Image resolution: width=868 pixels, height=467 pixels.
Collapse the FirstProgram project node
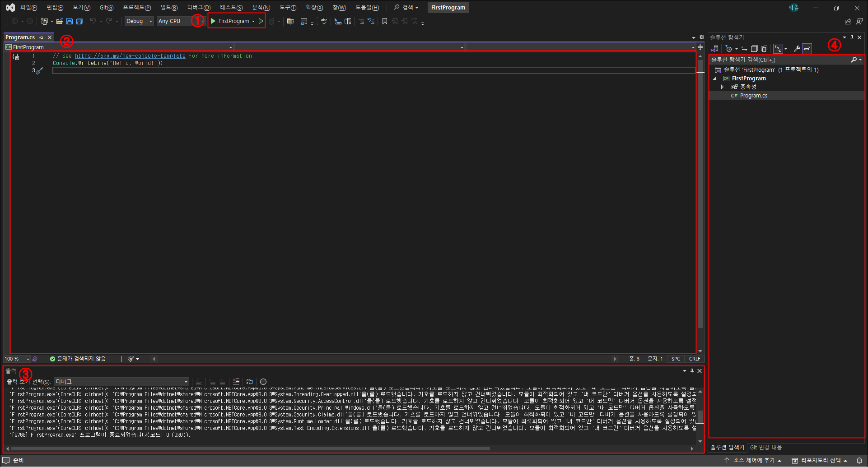pos(714,79)
